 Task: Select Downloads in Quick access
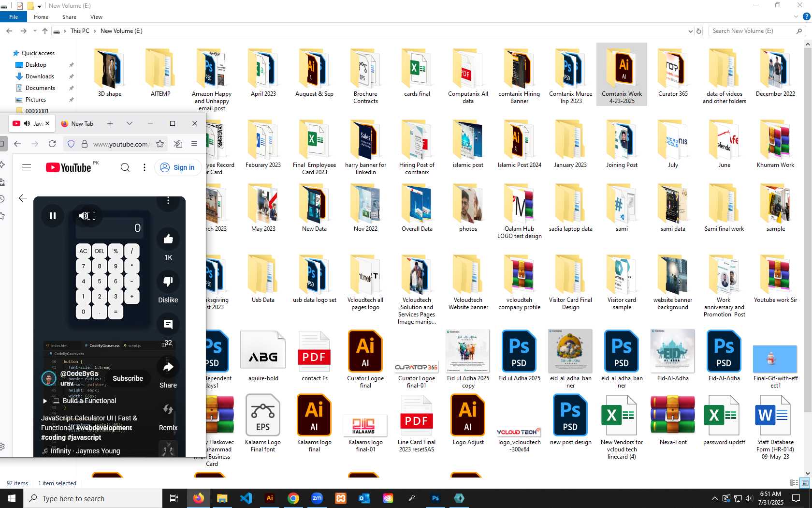(40, 76)
